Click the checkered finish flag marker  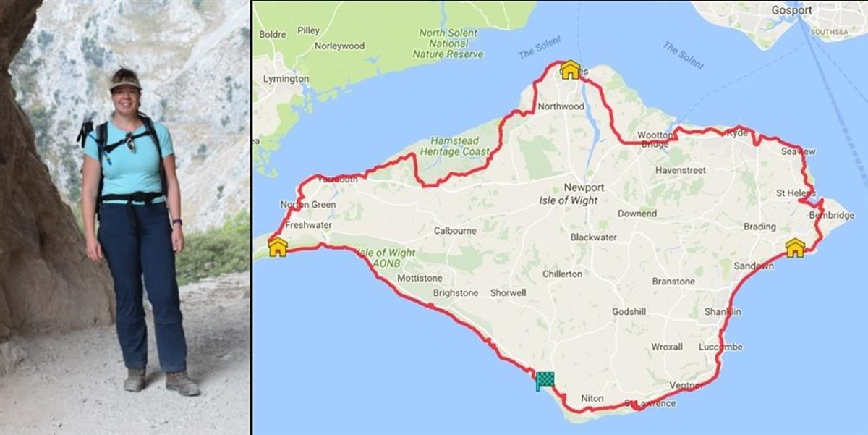pyautogui.click(x=545, y=381)
